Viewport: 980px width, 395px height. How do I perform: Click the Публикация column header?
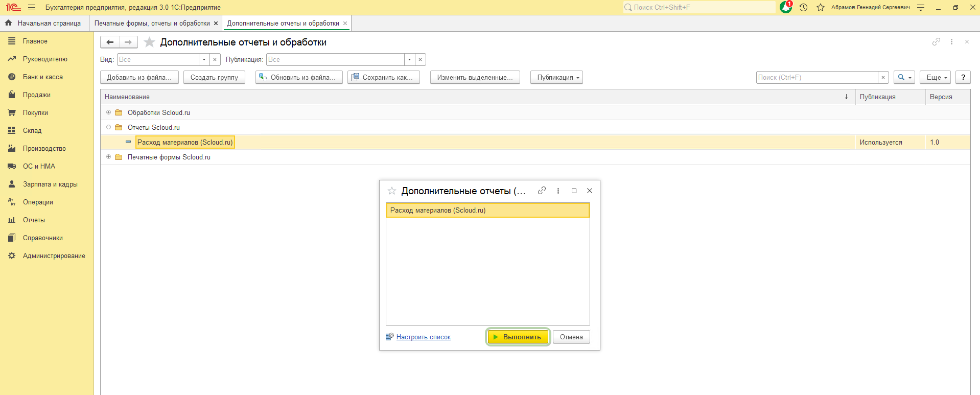(x=890, y=97)
